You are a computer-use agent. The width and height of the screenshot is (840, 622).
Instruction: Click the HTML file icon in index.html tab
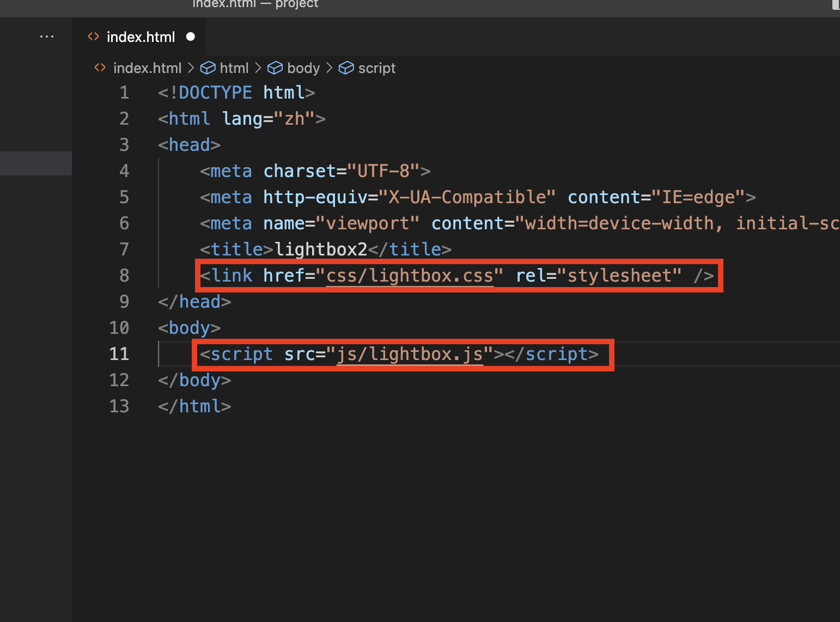[x=94, y=36]
